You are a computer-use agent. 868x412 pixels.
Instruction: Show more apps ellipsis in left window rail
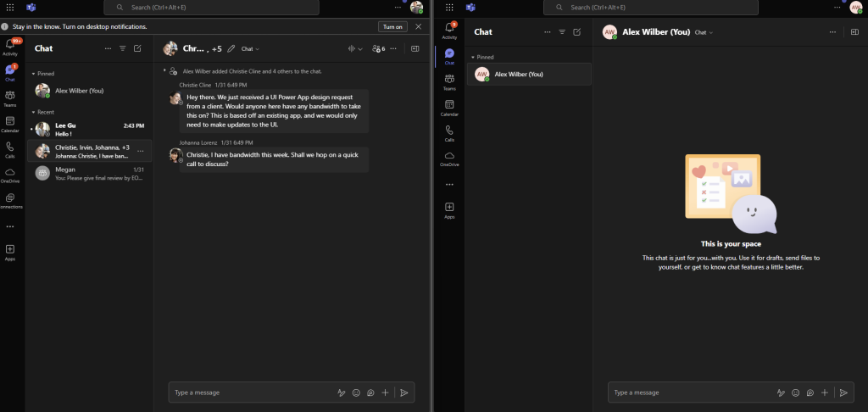click(x=10, y=226)
